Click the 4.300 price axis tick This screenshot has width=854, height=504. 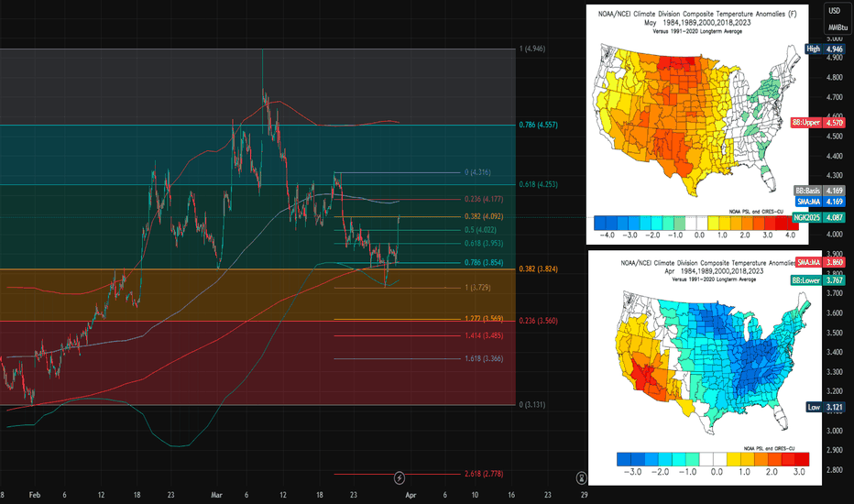coord(835,176)
